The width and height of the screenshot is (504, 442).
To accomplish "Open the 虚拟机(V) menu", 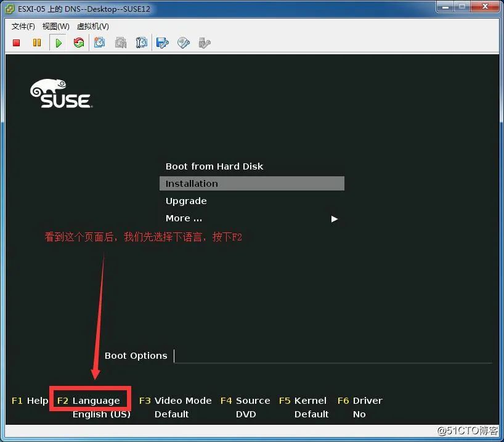I will (91, 27).
